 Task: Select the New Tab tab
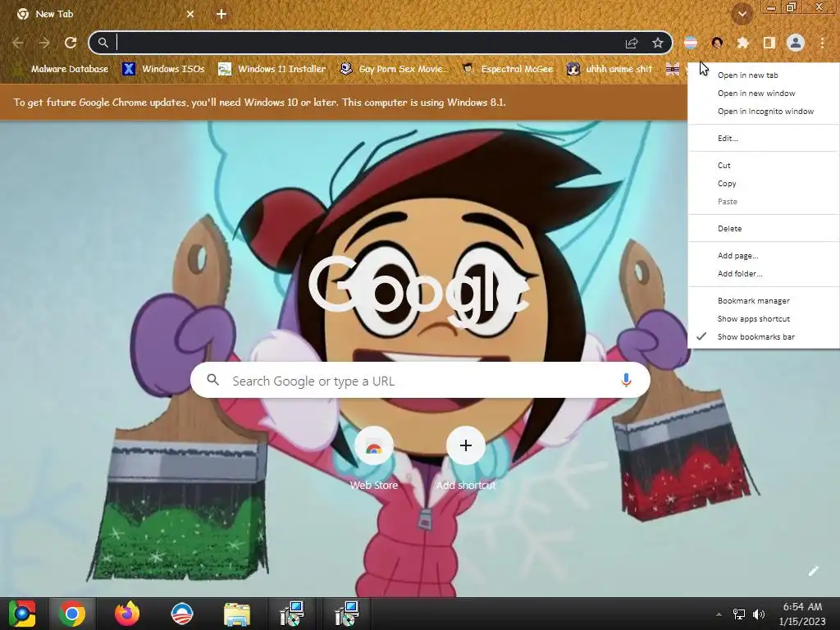(104, 14)
